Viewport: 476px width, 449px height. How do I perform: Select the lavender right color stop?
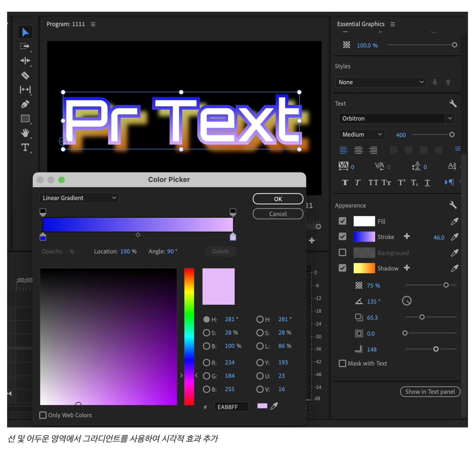(x=233, y=237)
